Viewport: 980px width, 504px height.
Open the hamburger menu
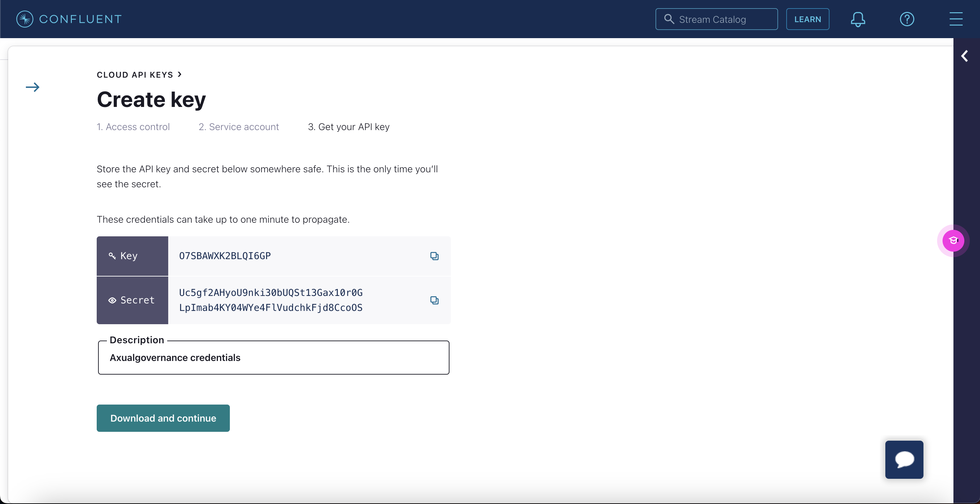click(955, 19)
